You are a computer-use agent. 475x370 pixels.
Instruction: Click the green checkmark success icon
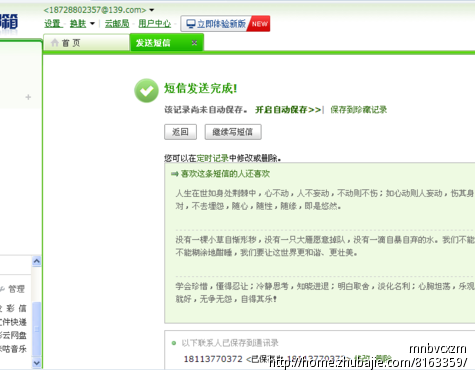(146, 90)
